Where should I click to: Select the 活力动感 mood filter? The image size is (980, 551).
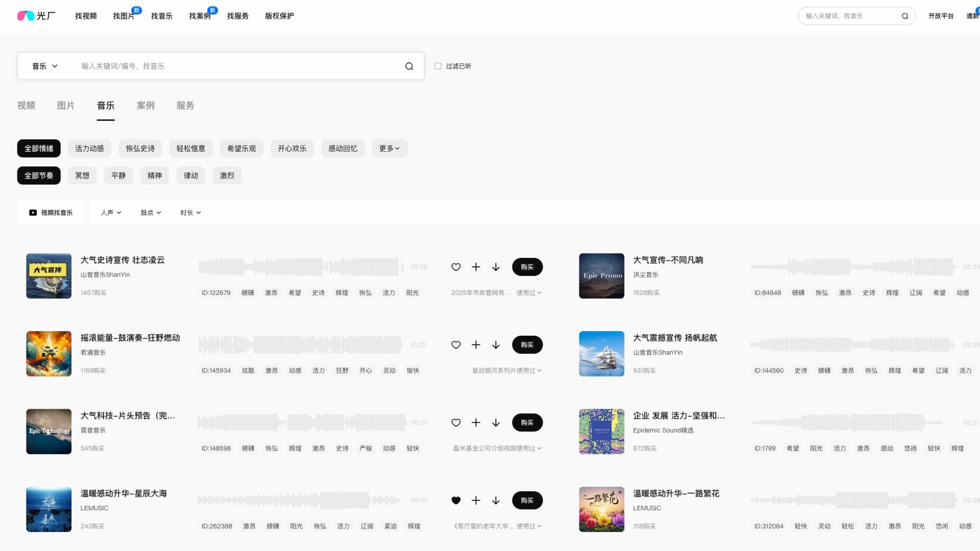[89, 148]
